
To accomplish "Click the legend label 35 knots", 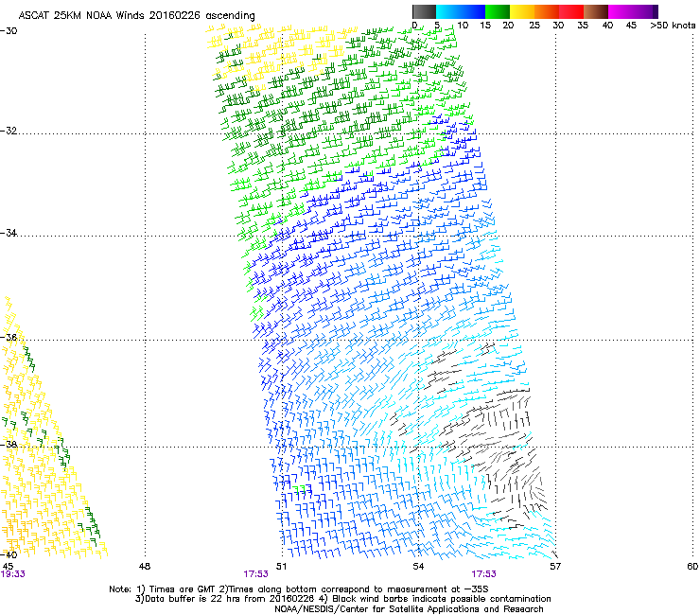I will point(583,26).
